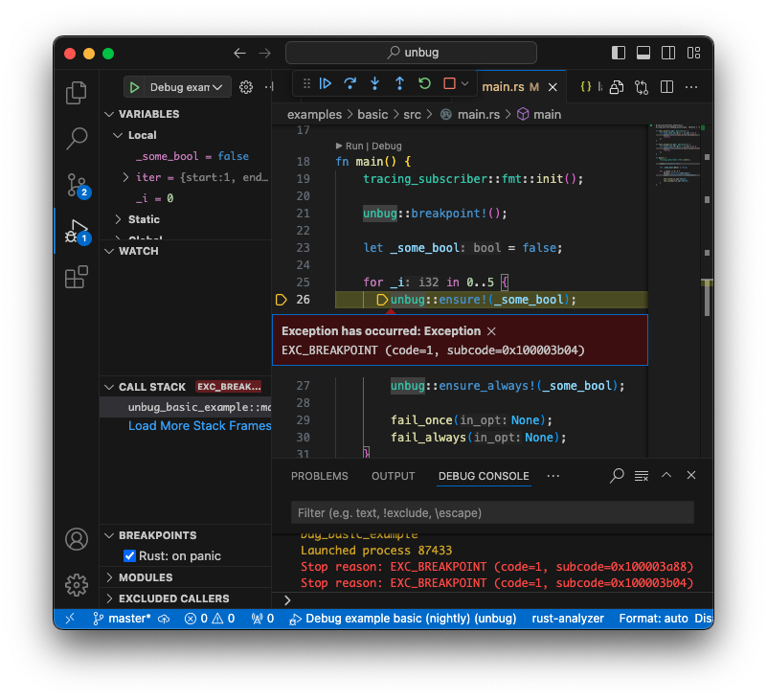Step over the current line
Image resolution: width=767 pixels, height=700 pixels.
[x=350, y=84]
